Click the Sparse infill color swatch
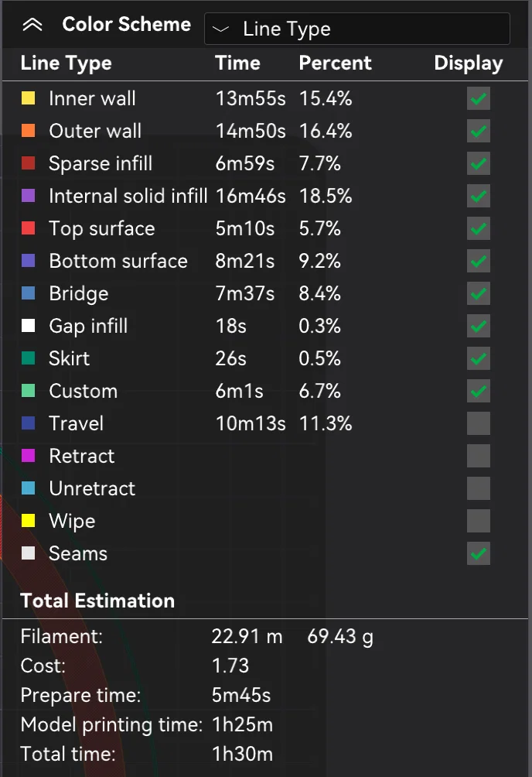This screenshot has height=777, width=532. click(x=29, y=163)
